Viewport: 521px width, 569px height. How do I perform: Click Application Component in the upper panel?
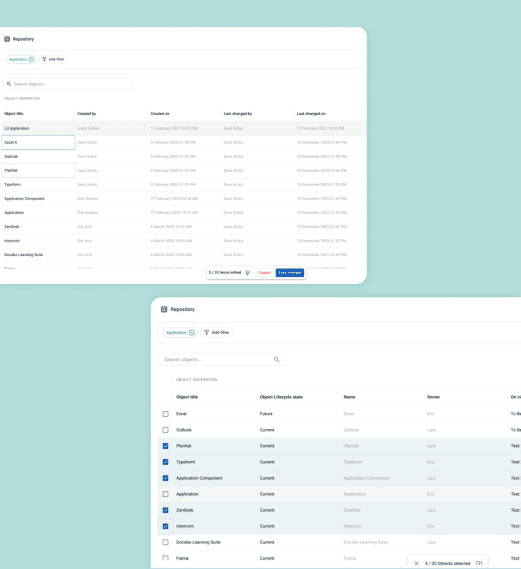24,198
